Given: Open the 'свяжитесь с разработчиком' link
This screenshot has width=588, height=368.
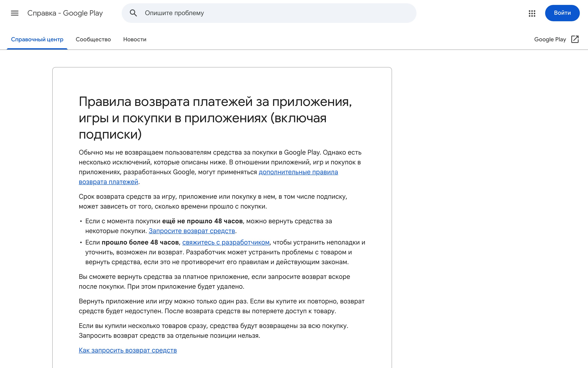Looking at the screenshot, I should click(226, 242).
